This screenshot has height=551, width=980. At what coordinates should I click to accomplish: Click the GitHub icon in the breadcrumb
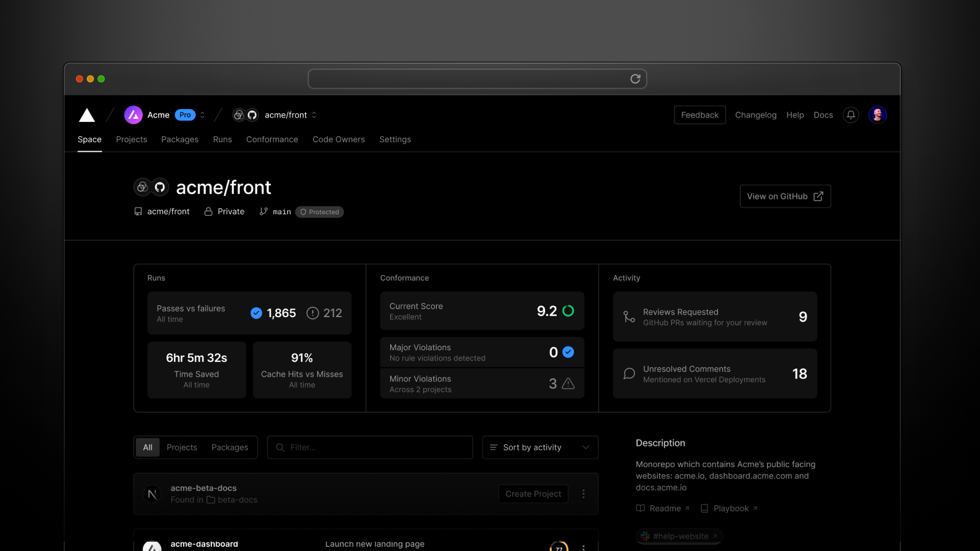[x=252, y=115]
